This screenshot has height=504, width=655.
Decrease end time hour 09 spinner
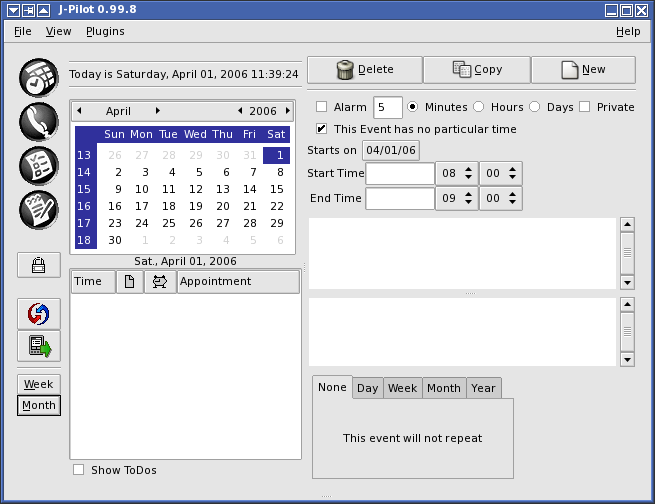[469, 202]
